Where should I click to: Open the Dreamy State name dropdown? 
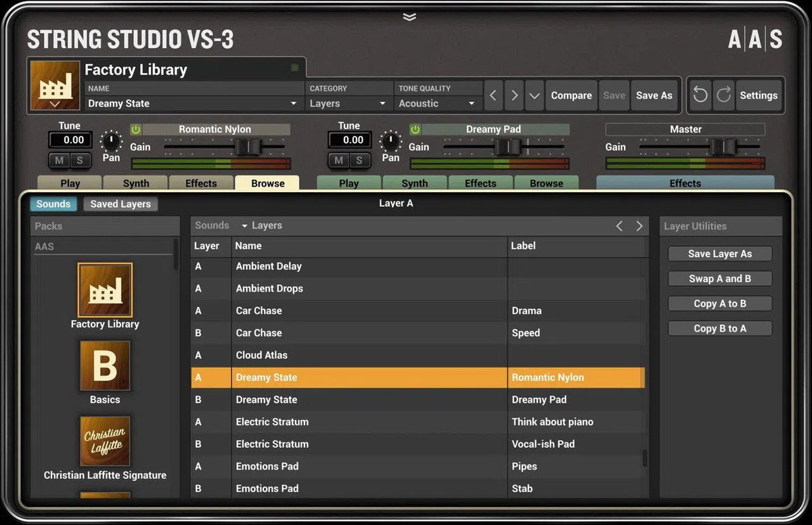coord(292,104)
